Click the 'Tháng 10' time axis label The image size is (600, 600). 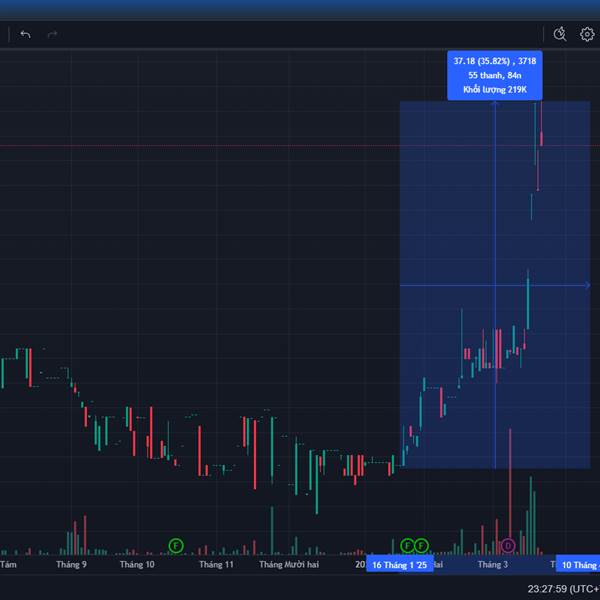137,564
